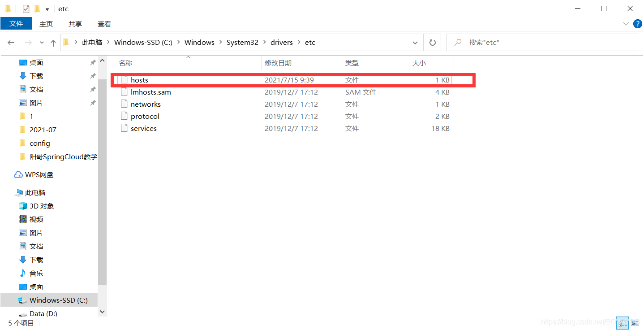Screen dimensions: 644x330
Task: Click 此电脑 in the address breadcrumb
Action: (x=92, y=43)
